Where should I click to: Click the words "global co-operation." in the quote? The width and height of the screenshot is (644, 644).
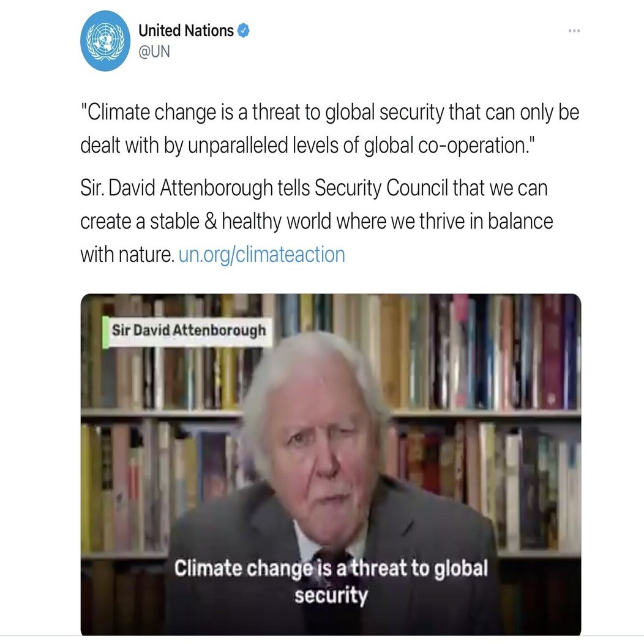[x=451, y=146]
